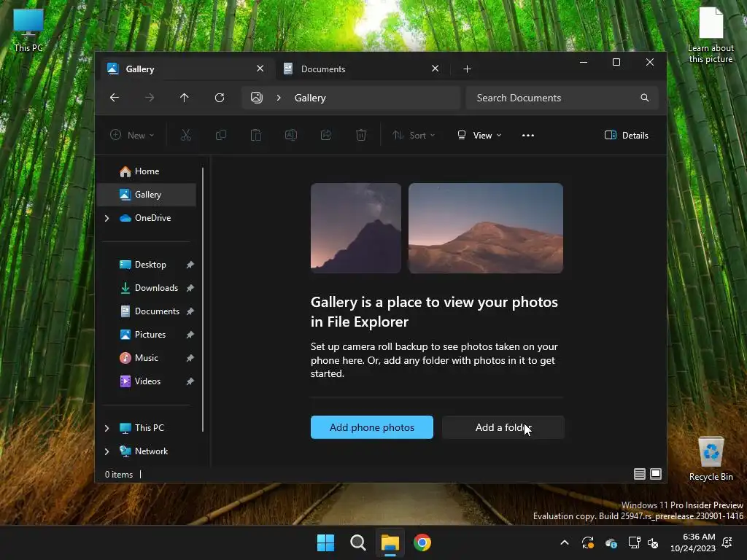The width and height of the screenshot is (747, 560).
Task: Toggle the Details pane
Action: pyautogui.click(x=627, y=135)
